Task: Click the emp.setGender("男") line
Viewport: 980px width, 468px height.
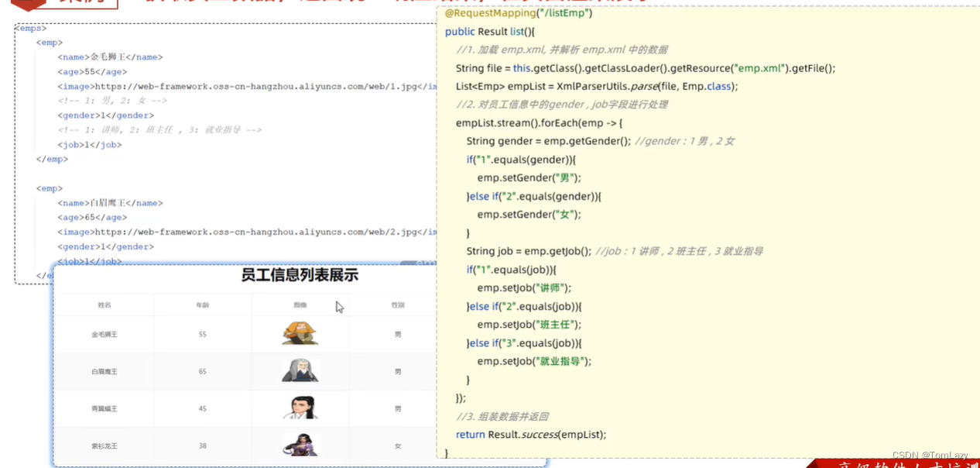Action: point(529,178)
